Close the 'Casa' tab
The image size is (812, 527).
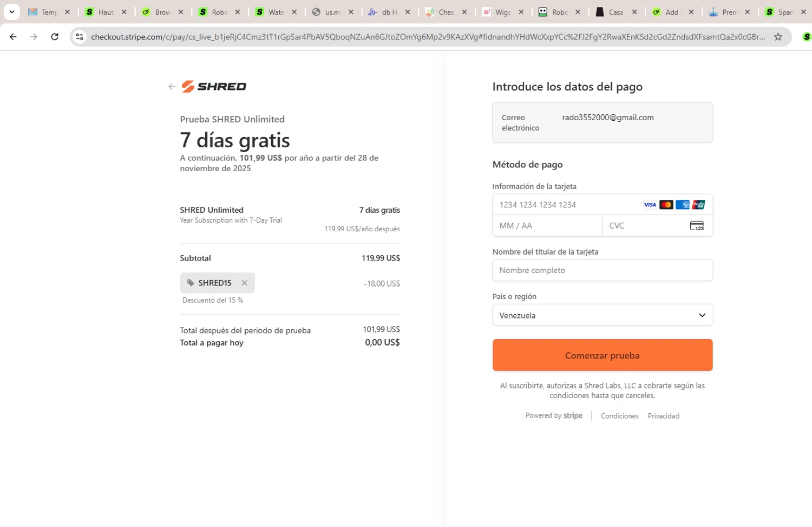[x=634, y=12]
